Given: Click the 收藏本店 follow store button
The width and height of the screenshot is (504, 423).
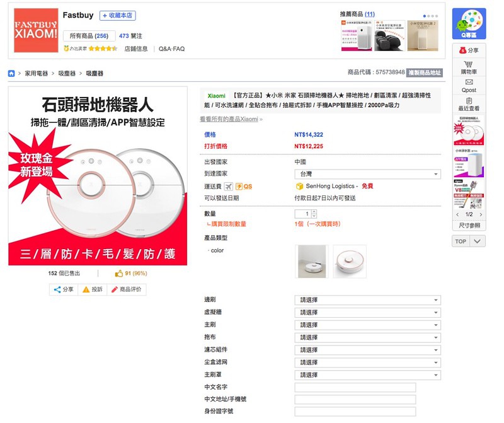Looking at the screenshot, I should click(x=118, y=15).
